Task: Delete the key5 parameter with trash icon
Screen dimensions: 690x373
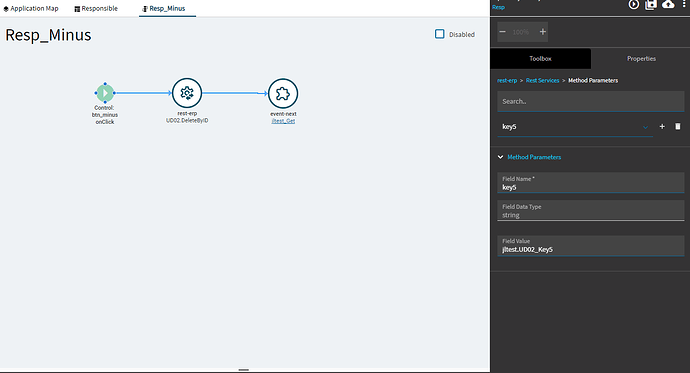Action: pos(678,127)
